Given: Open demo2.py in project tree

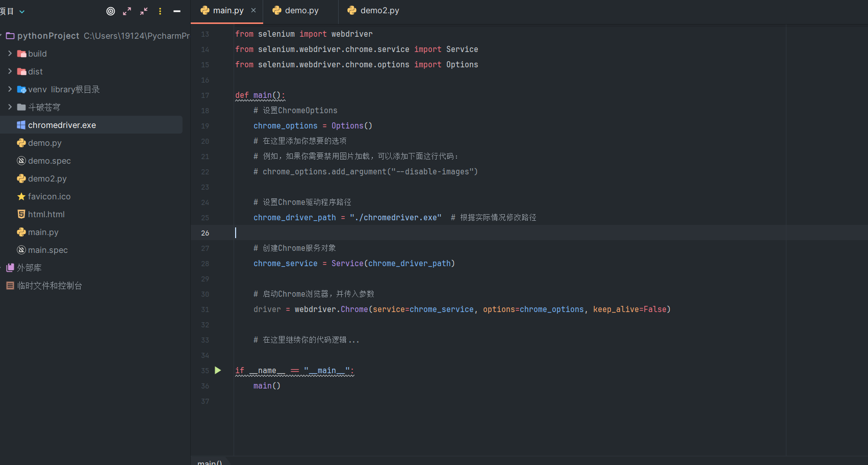Looking at the screenshot, I should [x=47, y=179].
